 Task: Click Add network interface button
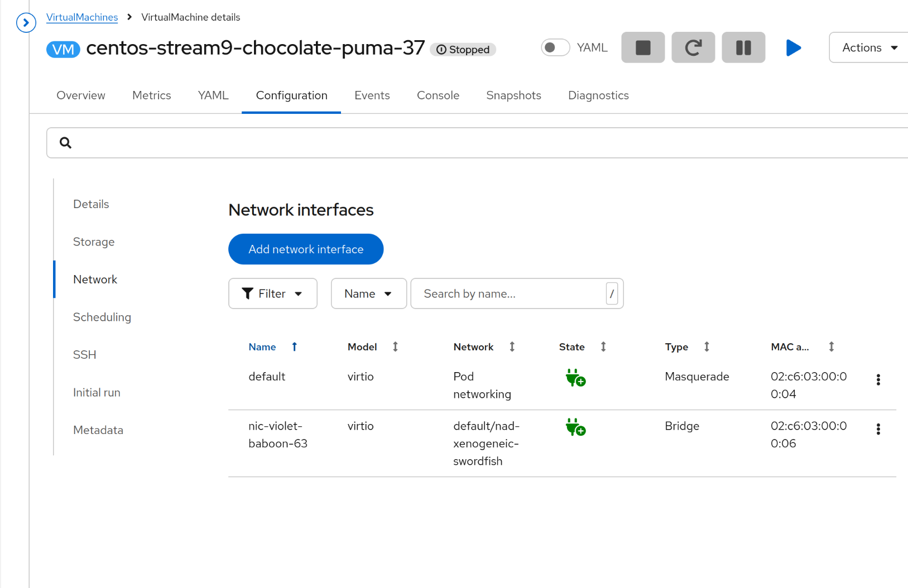point(306,249)
